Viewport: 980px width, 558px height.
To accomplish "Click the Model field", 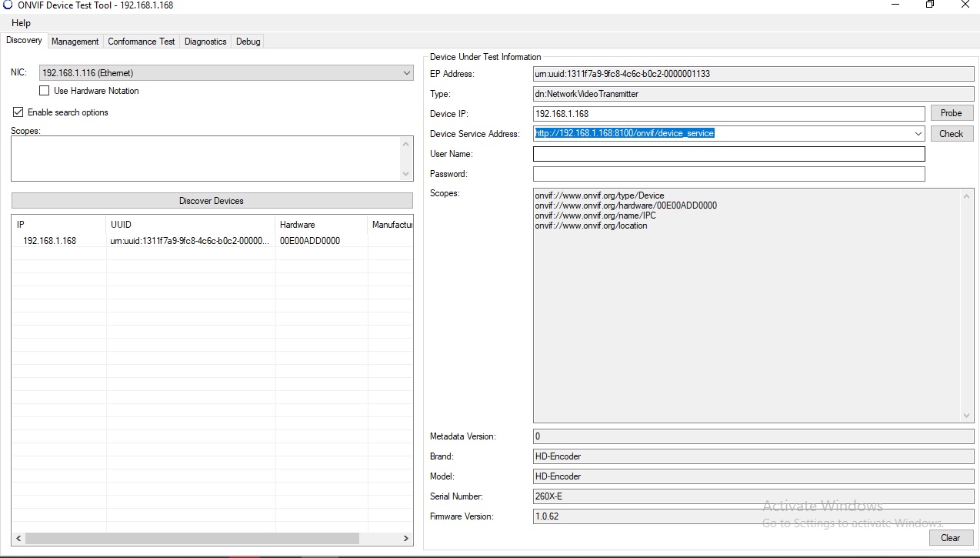I will pyautogui.click(x=753, y=476).
